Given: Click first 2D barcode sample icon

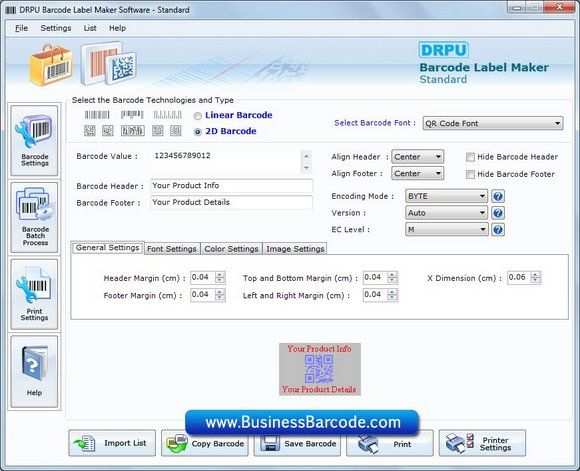Looking at the screenshot, I should (x=90, y=131).
